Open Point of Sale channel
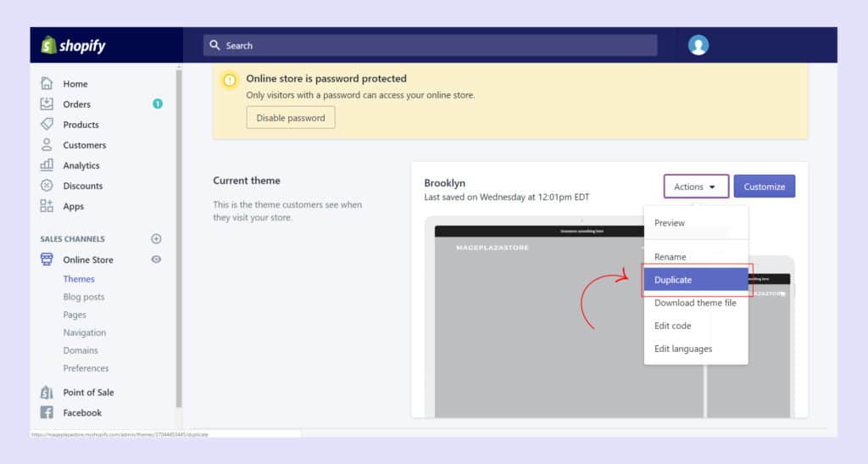 point(88,393)
